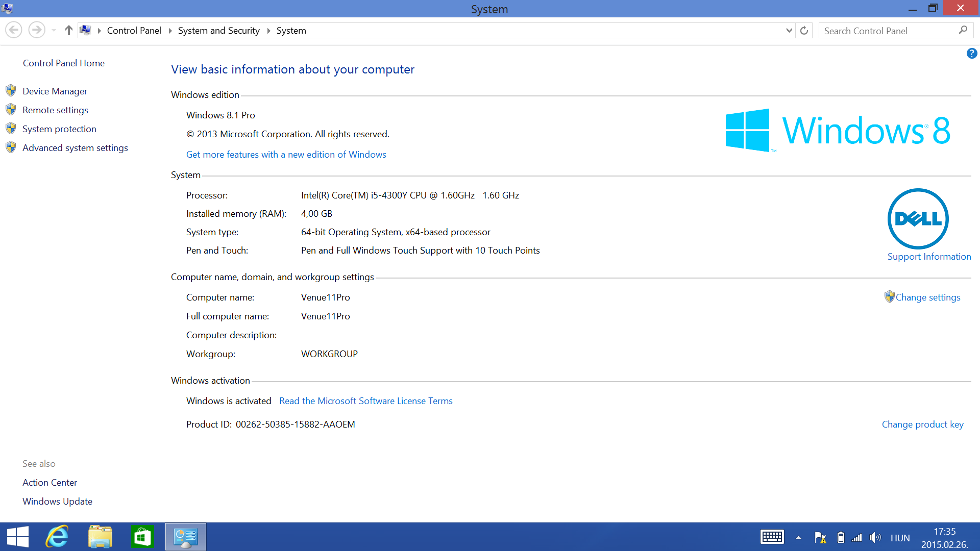Image resolution: width=980 pixels, height=551 pixels.
Task: Click the Search Control Panel field
Action: (x=888, y=31)
